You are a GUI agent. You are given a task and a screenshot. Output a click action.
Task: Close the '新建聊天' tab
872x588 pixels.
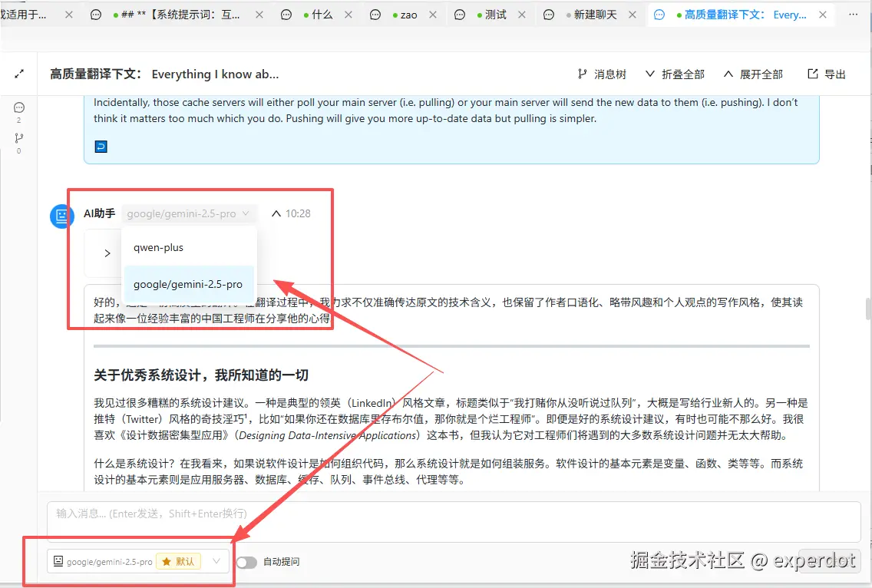coord(633,15)
